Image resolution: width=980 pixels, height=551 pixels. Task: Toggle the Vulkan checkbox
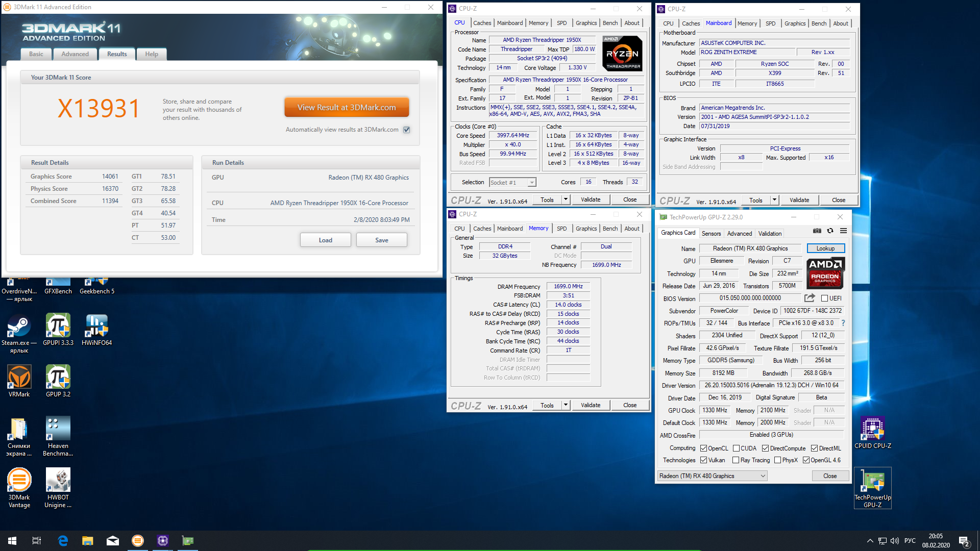[704, 460]
